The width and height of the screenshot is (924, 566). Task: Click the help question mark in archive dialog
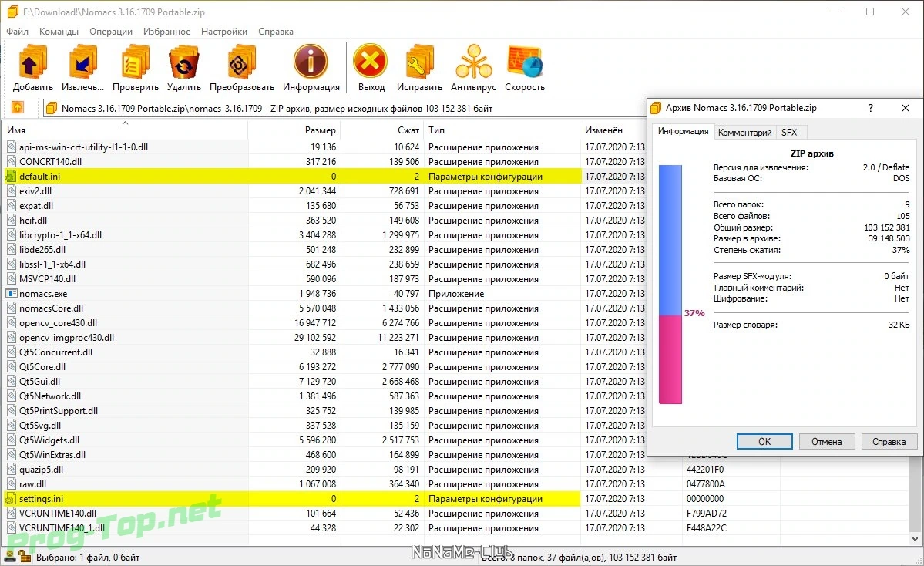(x=870, y=108)
